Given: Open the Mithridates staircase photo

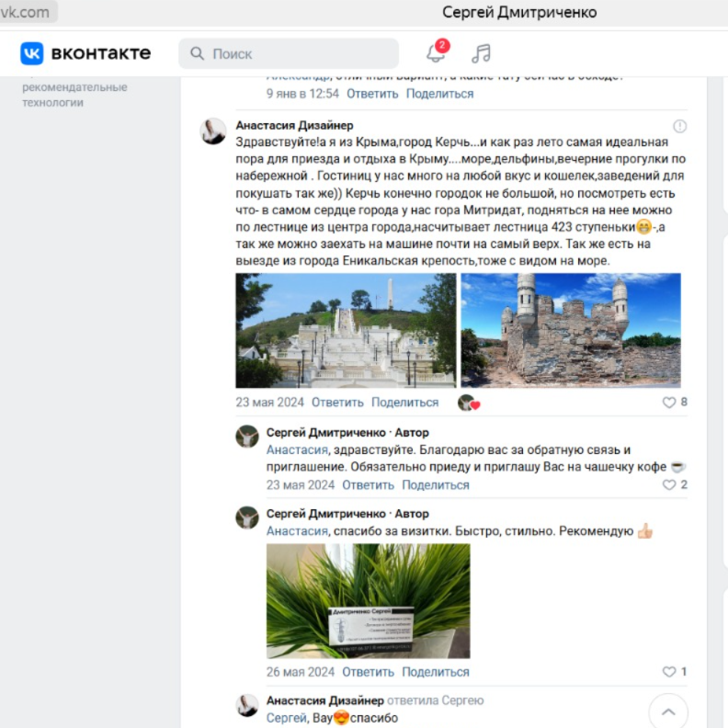Looking at the screenshot, I should point(346,330).
